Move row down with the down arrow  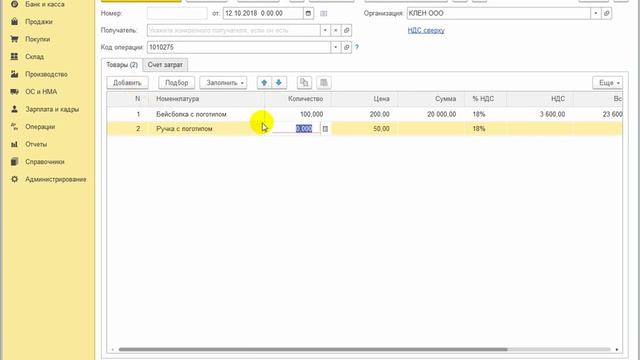279,83
